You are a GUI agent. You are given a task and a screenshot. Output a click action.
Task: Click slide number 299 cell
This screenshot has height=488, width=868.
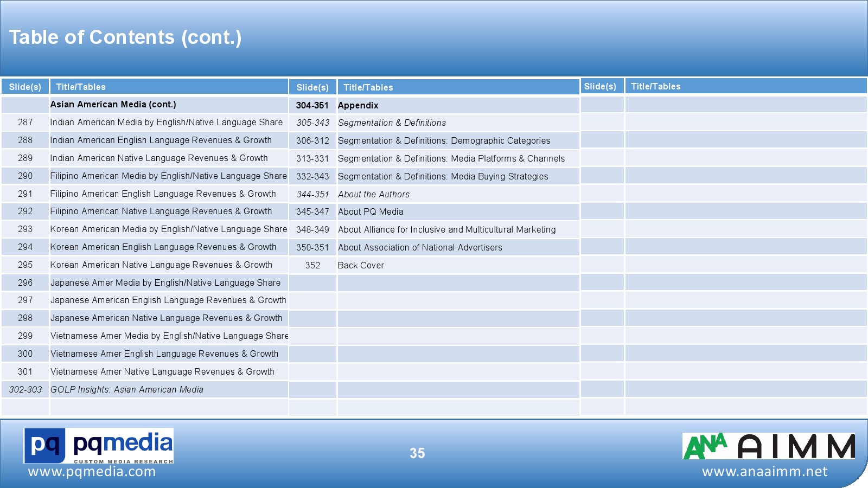25,336
